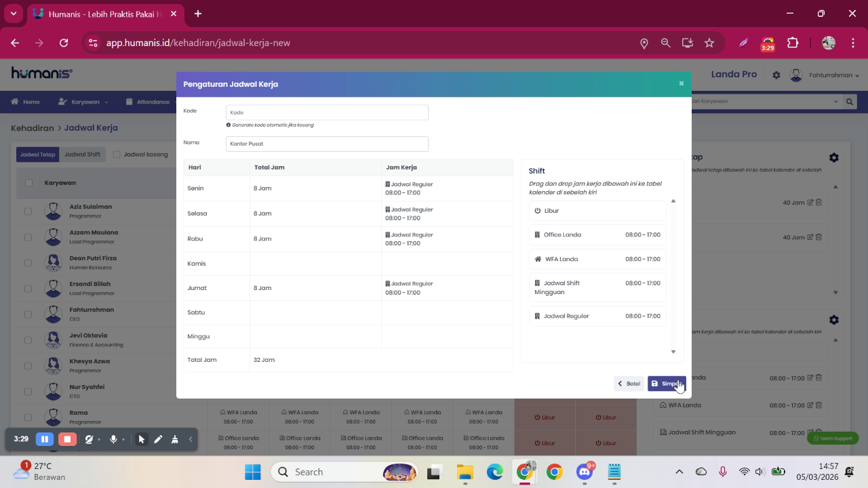Check the box for Khesya Azwa
Viewport: 868px width, 488px height.
pyautogui.click(x=28, y=366)
